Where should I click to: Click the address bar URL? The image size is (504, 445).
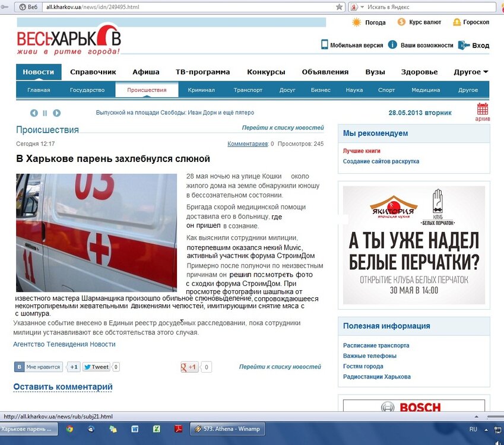click(x=93, y=7)
